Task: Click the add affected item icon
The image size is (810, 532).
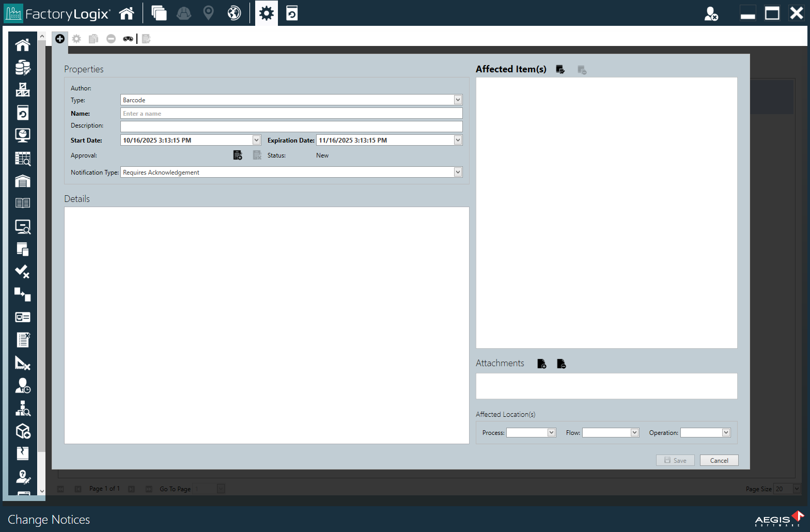Action: click(x=560, y=69)
